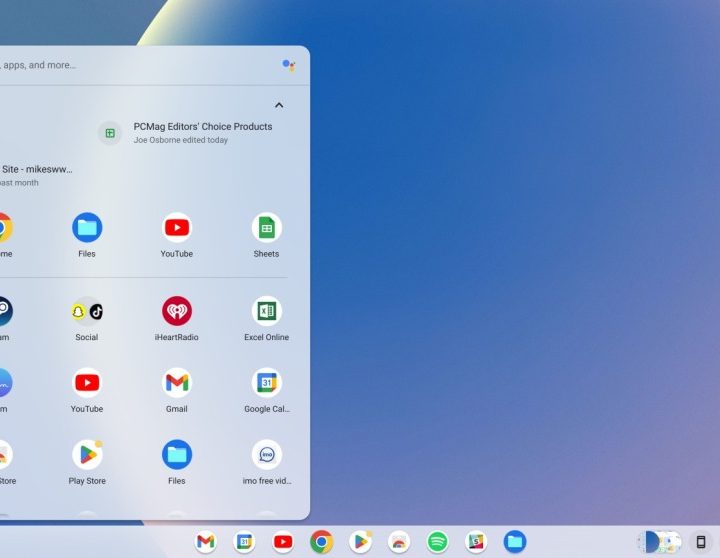The height and width of the screenshot is (558, 720).
Task: Open Files from the recent apps row
Action: point(87,227)
